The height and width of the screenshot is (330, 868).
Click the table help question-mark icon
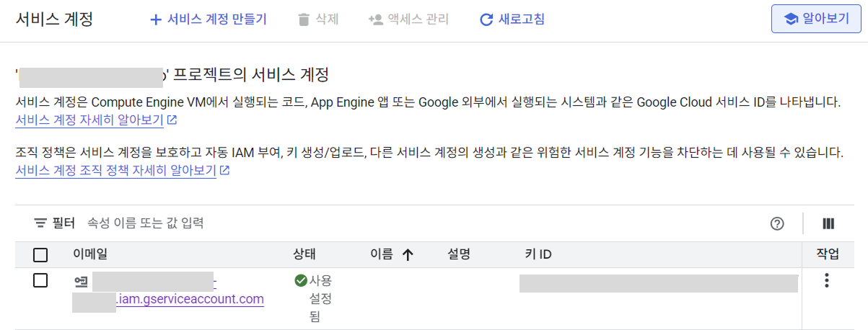click(777, 223)
